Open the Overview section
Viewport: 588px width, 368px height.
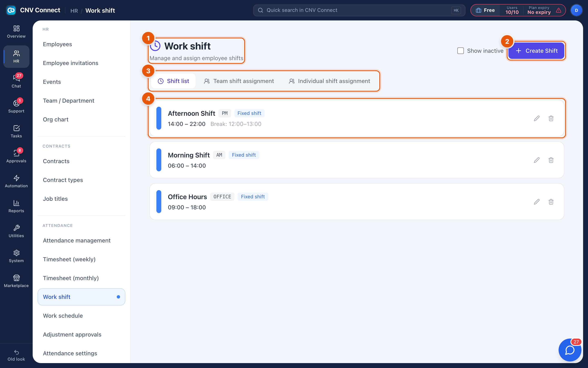pyautogui.click(x=16, y=32)
